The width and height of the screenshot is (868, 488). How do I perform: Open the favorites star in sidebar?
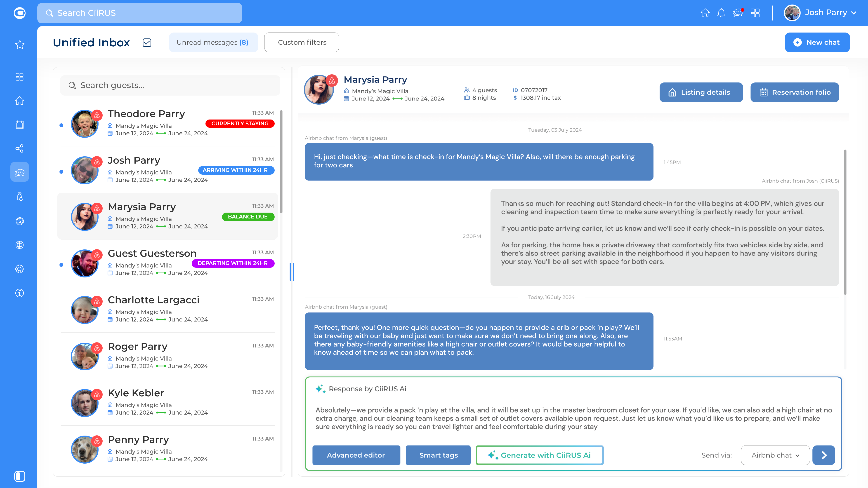click(20, 45)
